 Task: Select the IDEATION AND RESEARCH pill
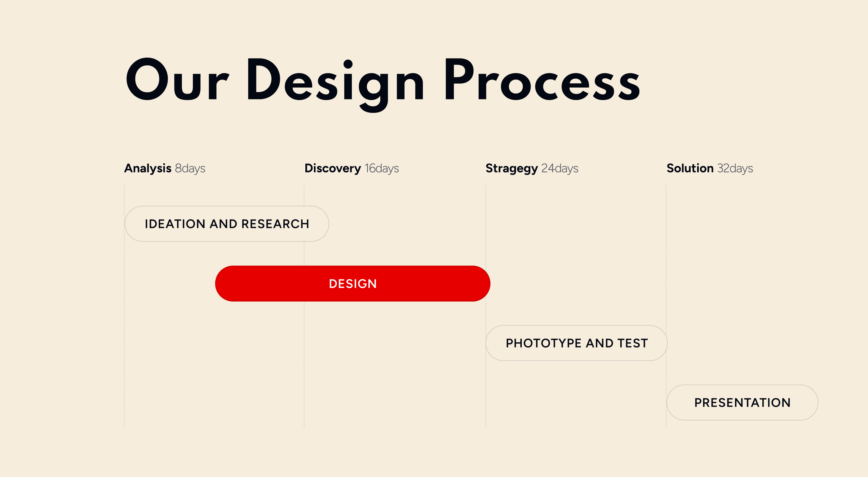pos(227,224)
